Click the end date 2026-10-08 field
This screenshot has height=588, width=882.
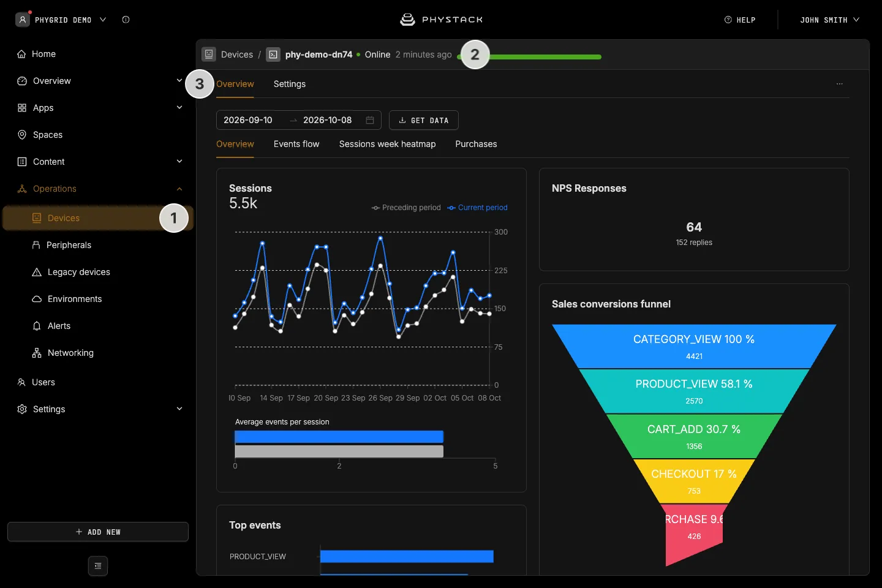pyautogui.click(x=328, y=120)
